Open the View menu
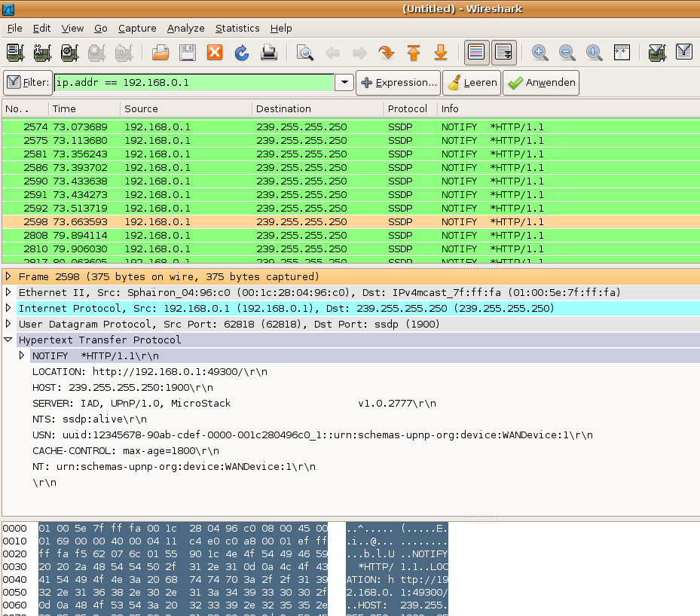Viewport: 700px width, 616px height. coord(72,28)
